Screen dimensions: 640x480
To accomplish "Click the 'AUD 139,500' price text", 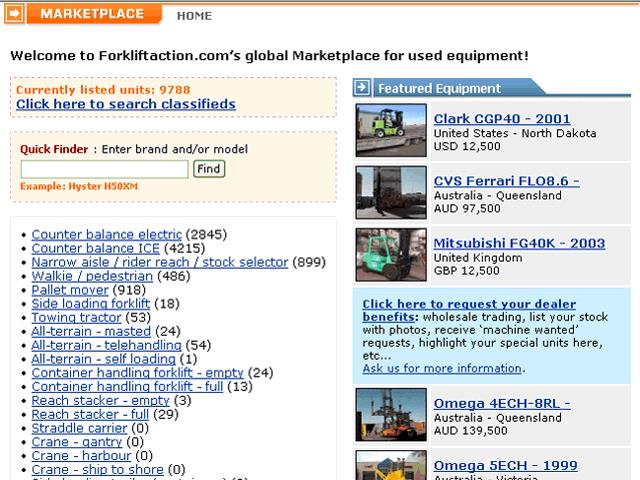I will pos(471,431).
